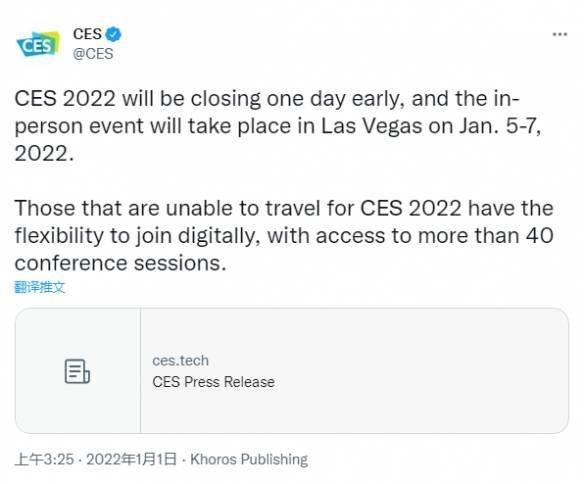Open the CES Press Release card title
Image resolution: width=584 pixels, height=484 pixels.
tap(213, 382)
